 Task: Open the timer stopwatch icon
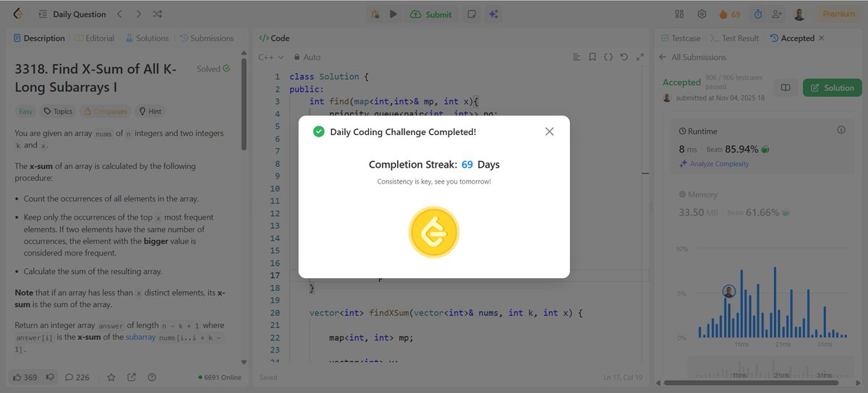point(757,14)
